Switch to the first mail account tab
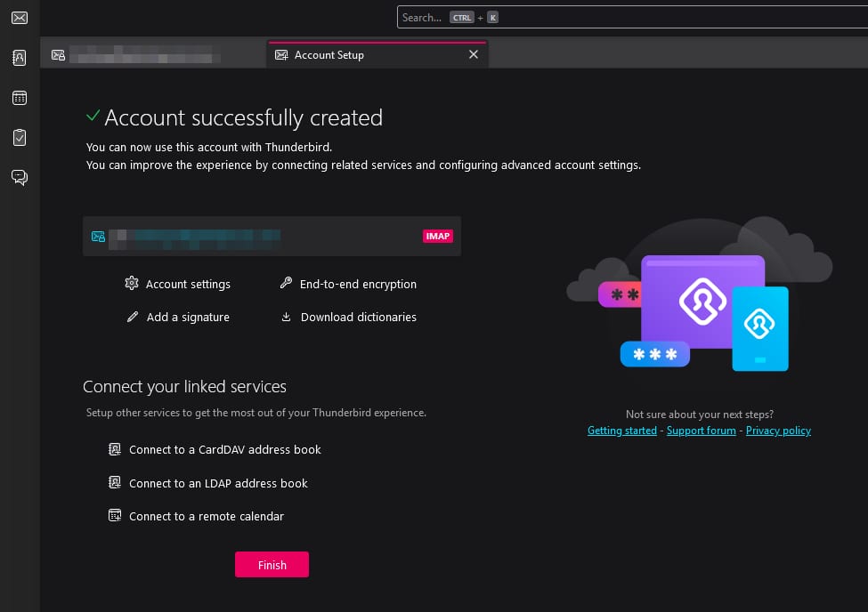The image size is (868, 612). click(x=142, y=55)
